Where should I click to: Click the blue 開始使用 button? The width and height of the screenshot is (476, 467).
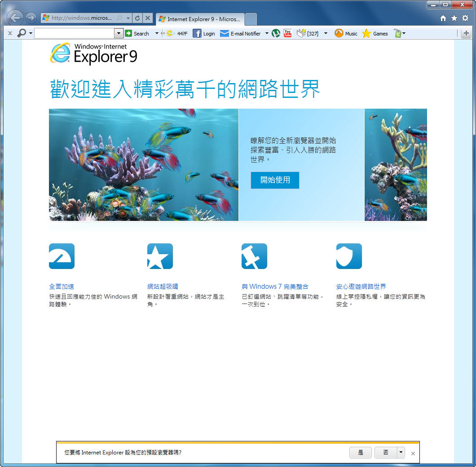(x=275, y=180)
